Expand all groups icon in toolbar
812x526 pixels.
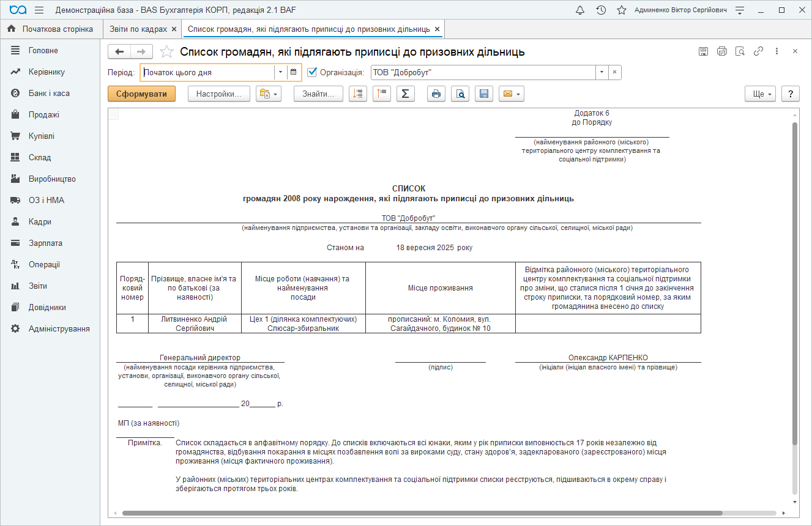pos(358,94)
